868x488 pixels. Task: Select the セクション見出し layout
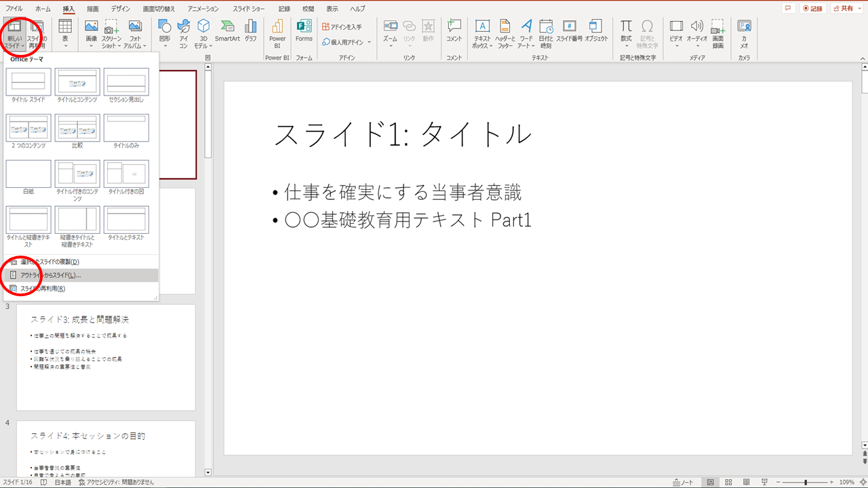click(126, 85)
